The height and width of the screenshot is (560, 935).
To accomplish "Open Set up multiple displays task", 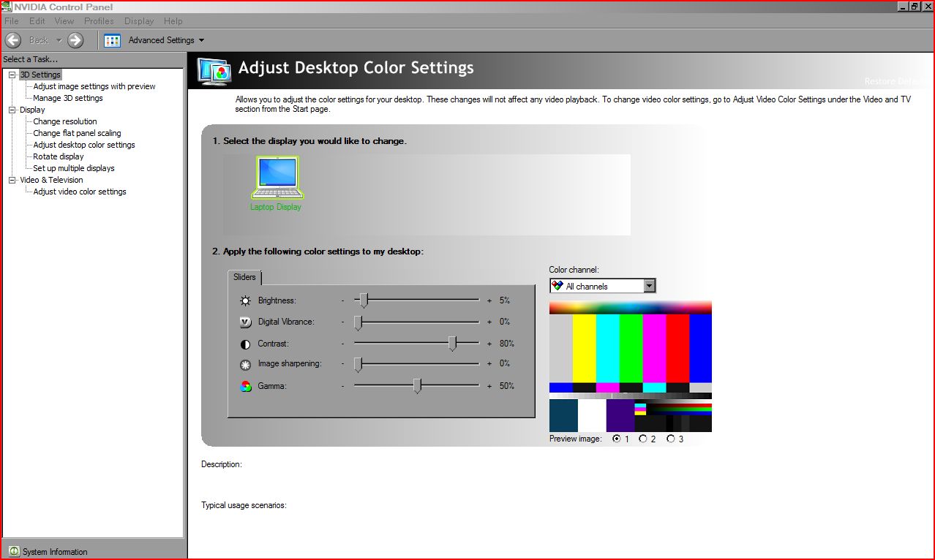I will [x=74, y=168].
